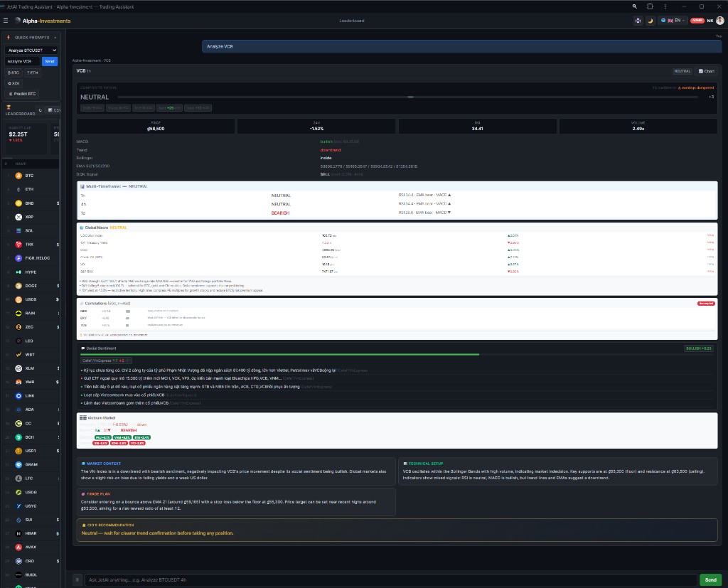Click the composite signal gauge slider
This screenshot has width=728, height=588.
[407, 97]
